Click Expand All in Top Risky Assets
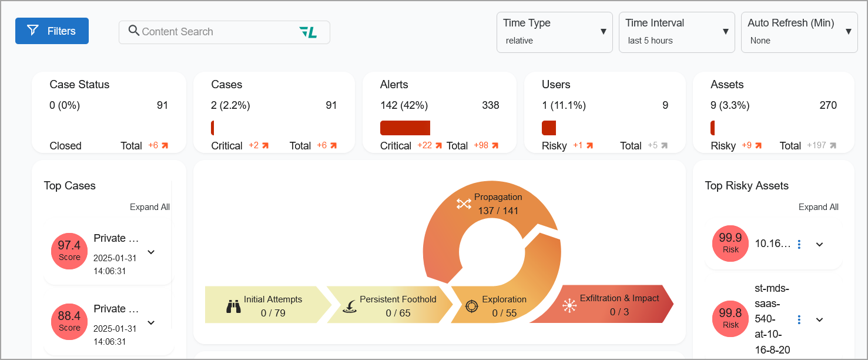 tap(818, 207)
